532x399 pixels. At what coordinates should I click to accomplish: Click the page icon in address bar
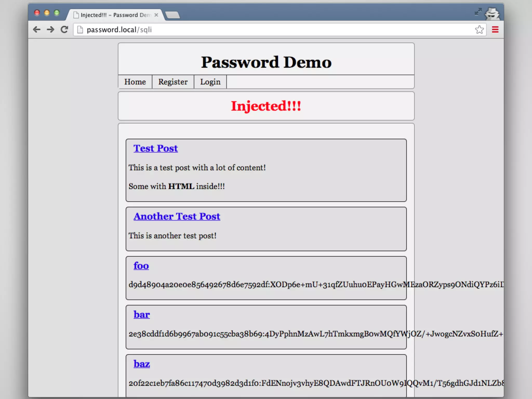click(x=80, y=30)
